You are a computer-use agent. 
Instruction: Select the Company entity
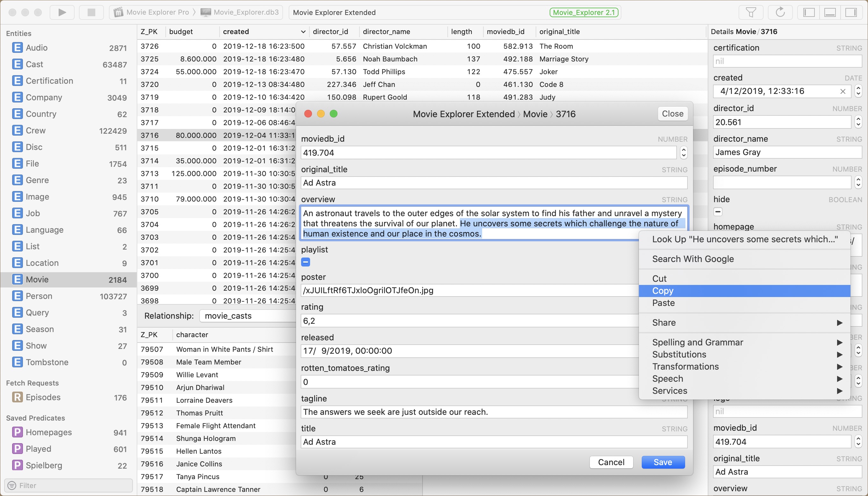[69, 97]
